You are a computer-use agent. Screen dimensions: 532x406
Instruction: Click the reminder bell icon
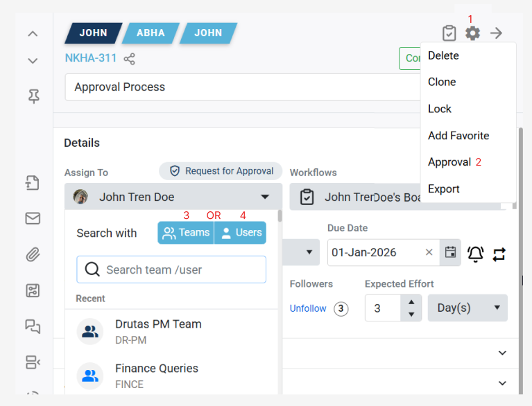click(475, 254)
